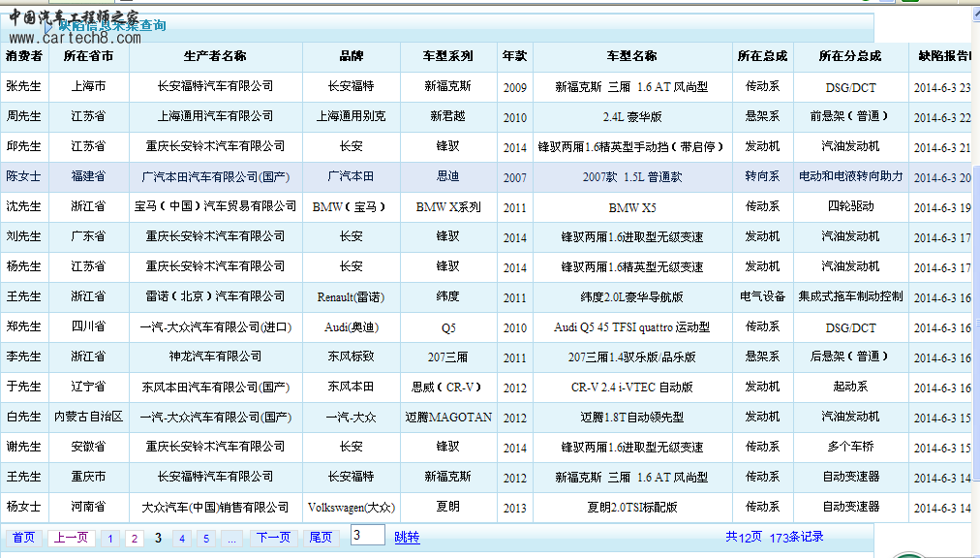Click the 起动系 sub-assembly cell

pos(850,387)
